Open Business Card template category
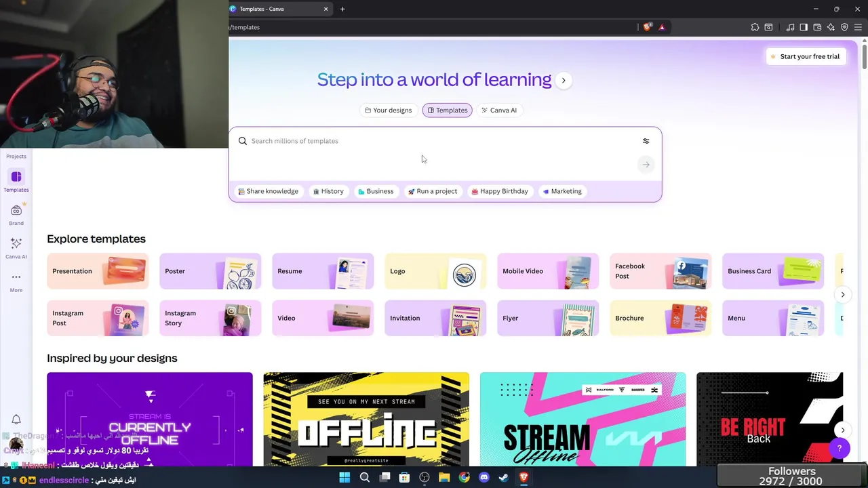This screenshot has width=868, height=488. pyautogui.click(x=773, y=271)
